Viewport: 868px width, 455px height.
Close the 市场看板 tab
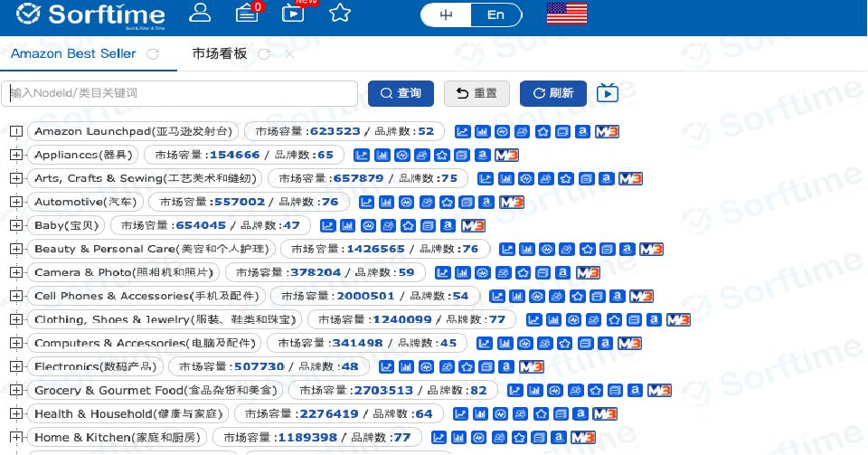(x=289, y=54)
